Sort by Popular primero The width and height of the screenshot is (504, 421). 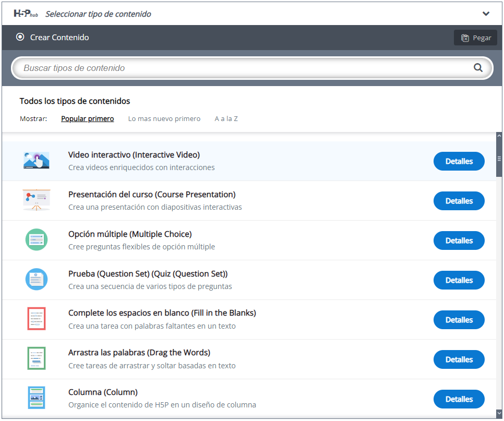point(87,119)
